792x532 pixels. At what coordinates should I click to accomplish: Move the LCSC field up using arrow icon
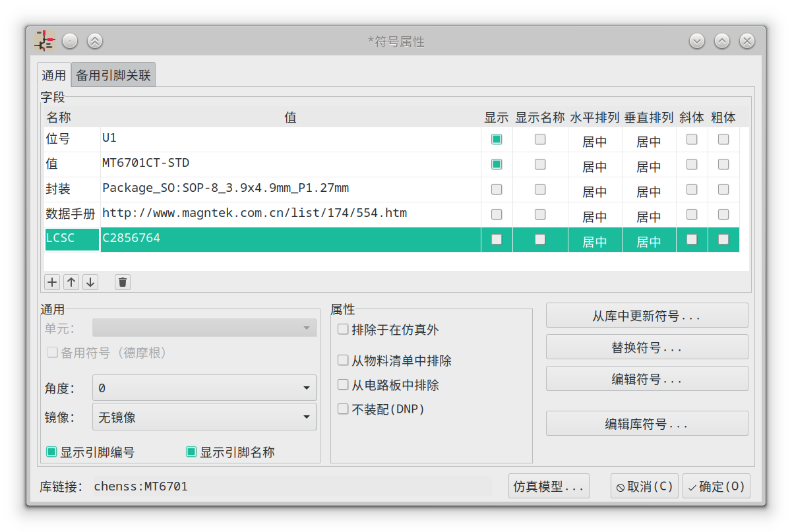71,281
